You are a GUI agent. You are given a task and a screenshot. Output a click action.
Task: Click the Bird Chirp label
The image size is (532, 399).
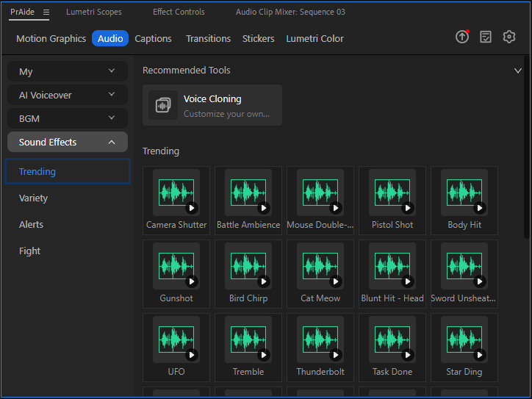[x=248, y=298]
